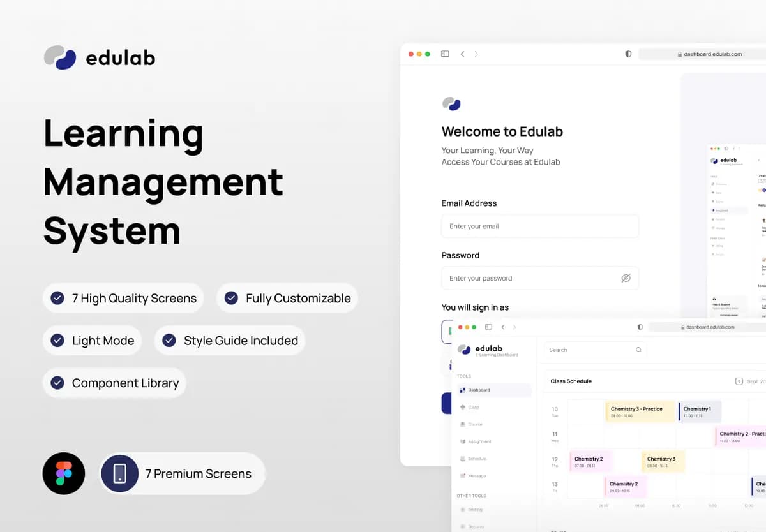This screenshot has height=532, width=766.
Task: Click the 13 Fri day label
Action: [x=555, y=487]
